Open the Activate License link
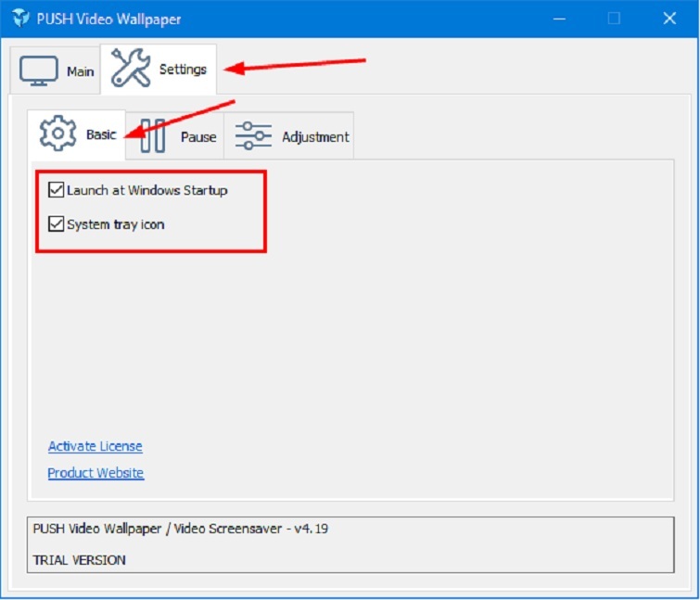700x600 pixels. 95,446
